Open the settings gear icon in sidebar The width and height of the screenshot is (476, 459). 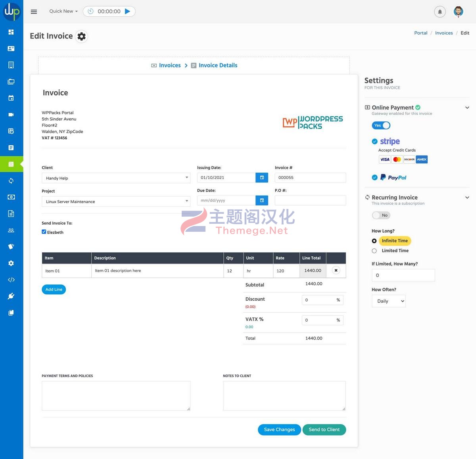point(11,263)
